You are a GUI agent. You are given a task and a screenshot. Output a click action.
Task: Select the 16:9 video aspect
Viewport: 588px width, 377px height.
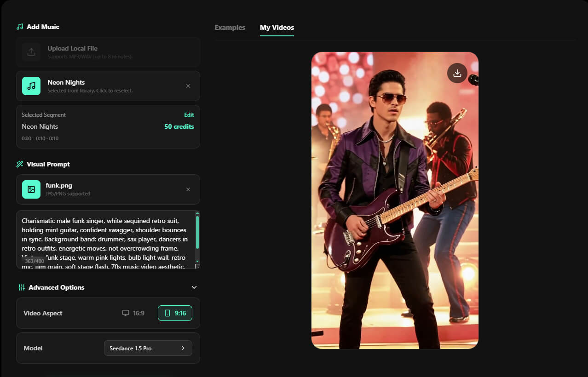pos(133,313)
